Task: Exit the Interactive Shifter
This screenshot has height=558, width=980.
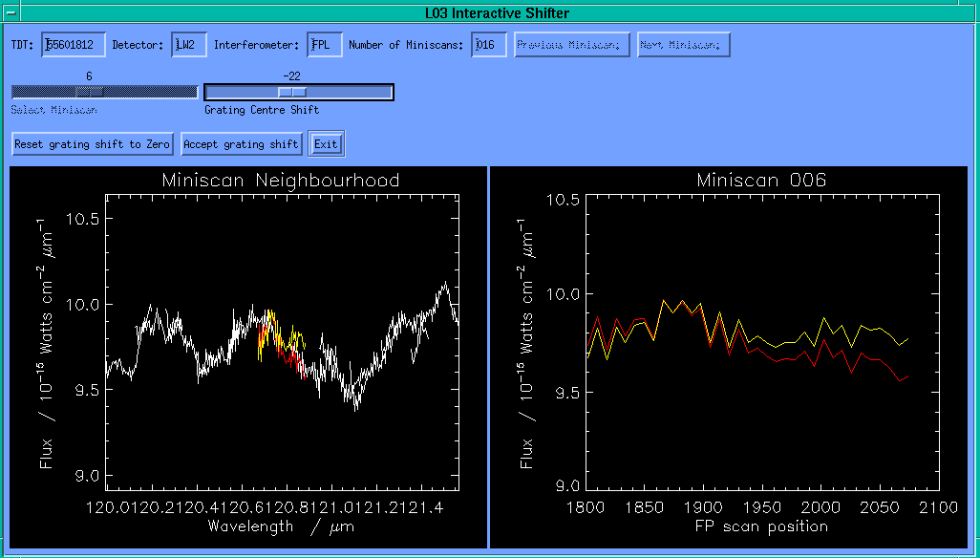Action: pos(326,144)
